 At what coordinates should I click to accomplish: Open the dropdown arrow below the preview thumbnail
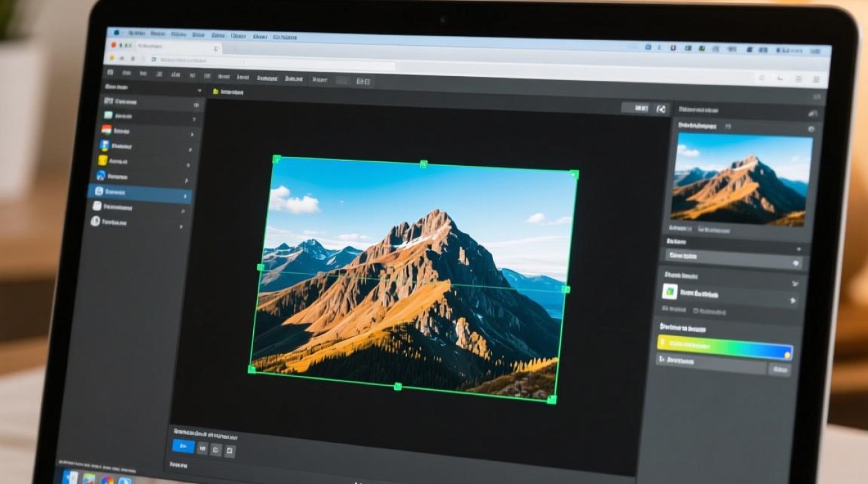click(x=798, y=249)
